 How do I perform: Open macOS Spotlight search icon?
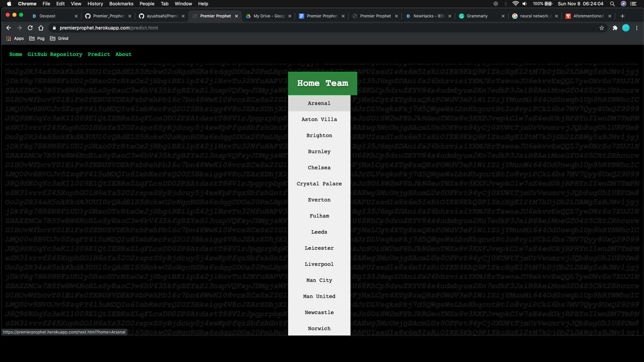click(612, 4)
